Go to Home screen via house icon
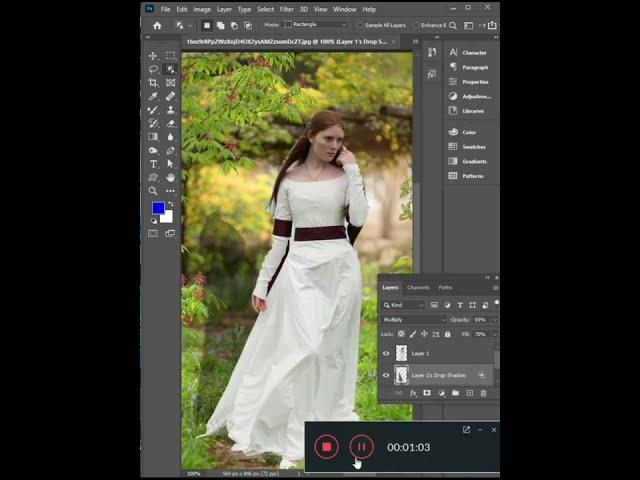Screen dimensions: 640x480 (157, 26)
